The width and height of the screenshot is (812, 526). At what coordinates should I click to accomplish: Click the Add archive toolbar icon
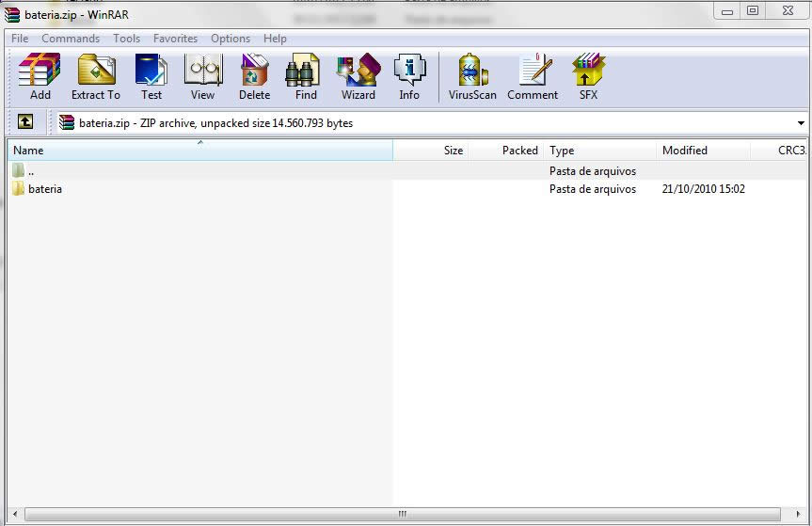pos(40,76)
